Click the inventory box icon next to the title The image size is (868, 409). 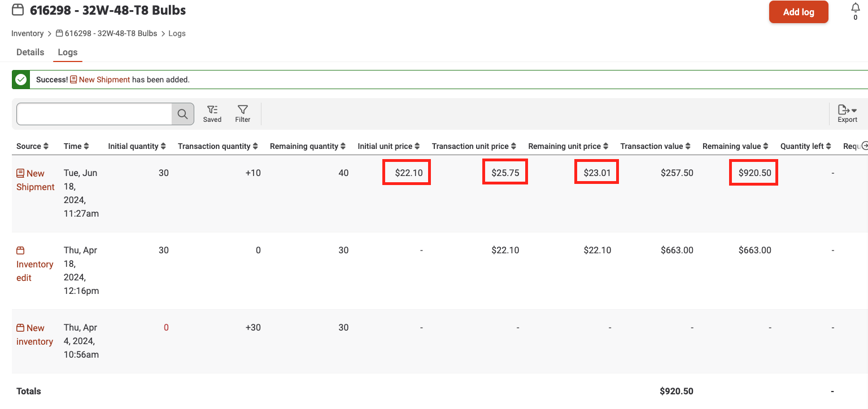coord(18,9)
